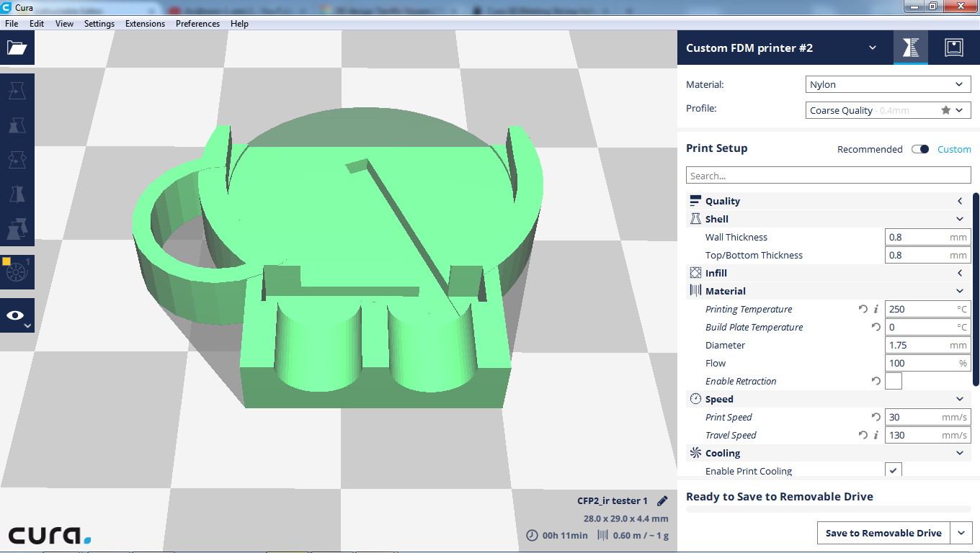Click the Print Speed value field
980x553 pixels.
tap(927, 417)
